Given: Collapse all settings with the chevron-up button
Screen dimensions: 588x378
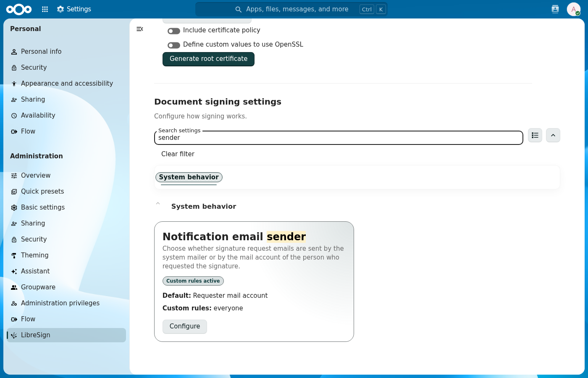Looking at the screenshot, I should click(x=553, y=135).
